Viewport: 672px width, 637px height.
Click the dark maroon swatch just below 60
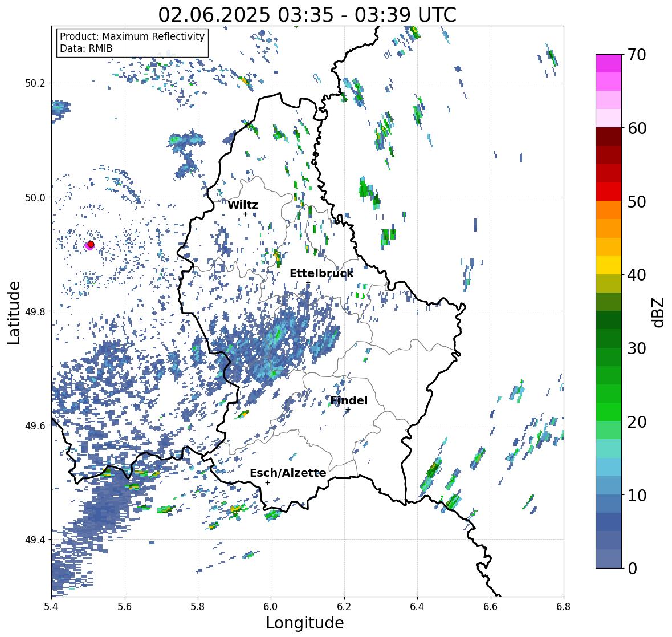(x=609, y=137)
